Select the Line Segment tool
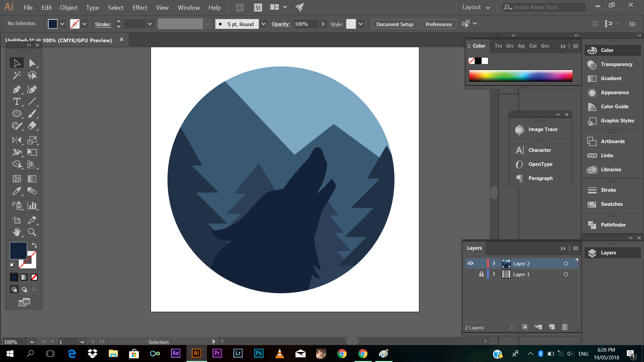Image resolution: width=644 pixels, height=362 pixels. (32, 102)
